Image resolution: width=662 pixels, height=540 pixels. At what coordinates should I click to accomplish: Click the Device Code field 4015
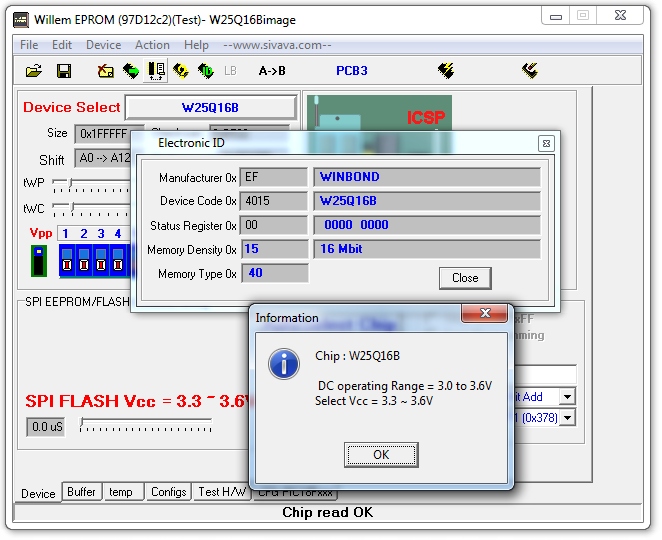pyautogui.click(x=274, y=201)
